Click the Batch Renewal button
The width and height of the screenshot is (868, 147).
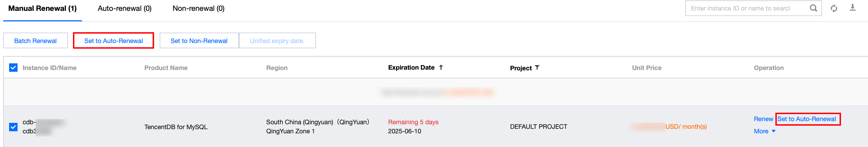(35, 41)
